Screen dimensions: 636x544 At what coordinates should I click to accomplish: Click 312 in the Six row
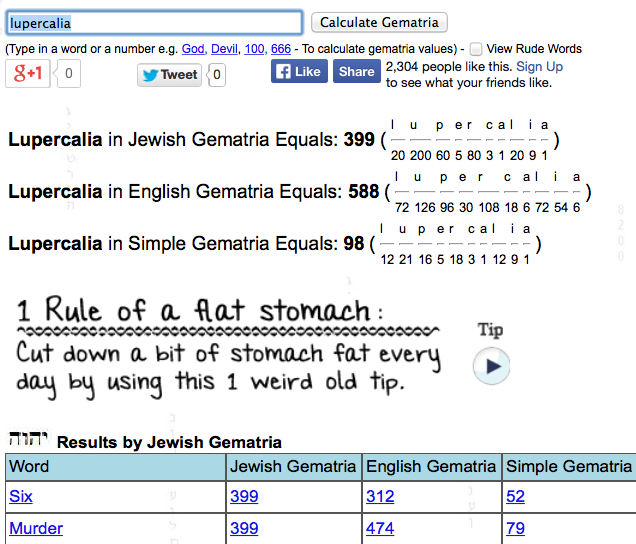(x=380, y=497)
